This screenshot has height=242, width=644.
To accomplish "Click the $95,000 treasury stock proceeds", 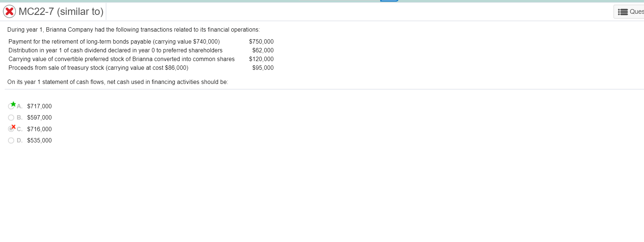I will coord(263,68).
